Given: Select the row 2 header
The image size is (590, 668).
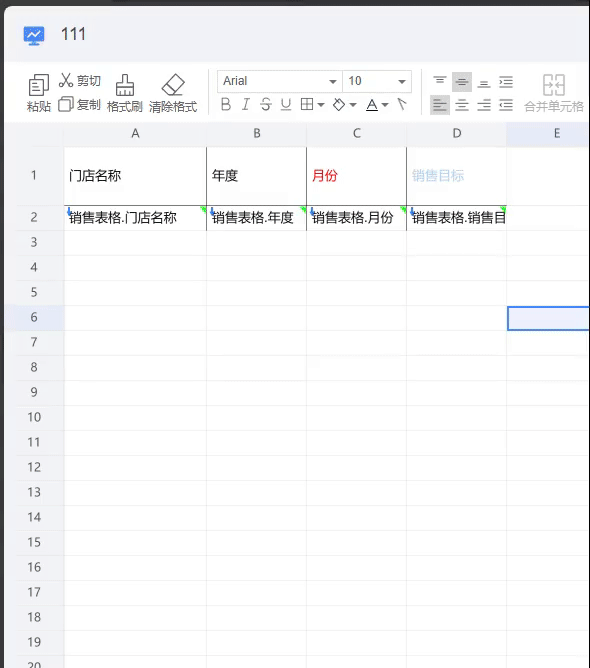Looking at the screenshot, I should 34,218.
